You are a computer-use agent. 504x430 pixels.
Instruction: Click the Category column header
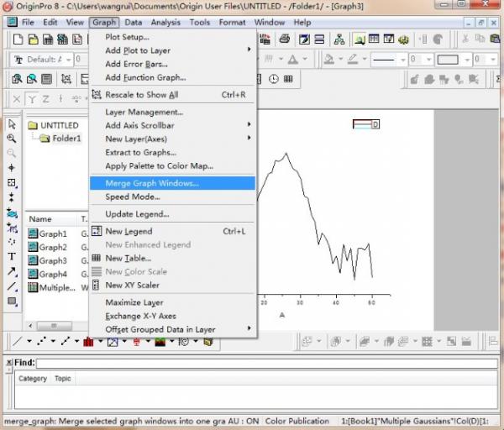click(x=33, y=379)
